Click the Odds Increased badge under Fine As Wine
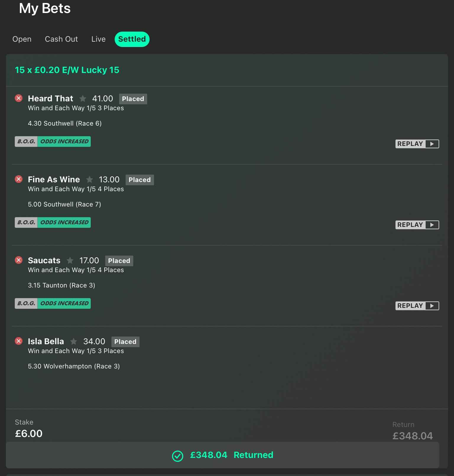Viewport: 454px width, 476px height. pyautogui.click(x=64, y=222)
